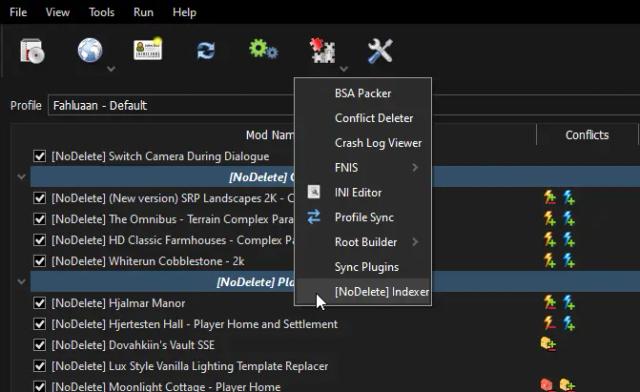Open settings wrench and screwdriver icon
The image size is (640, 392).
tap(380, 51)
